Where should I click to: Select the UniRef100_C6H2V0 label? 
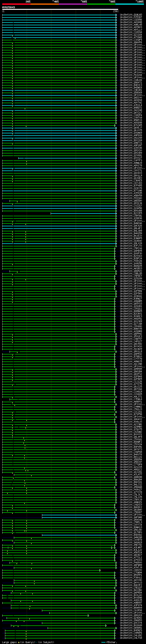coord(131,570)
